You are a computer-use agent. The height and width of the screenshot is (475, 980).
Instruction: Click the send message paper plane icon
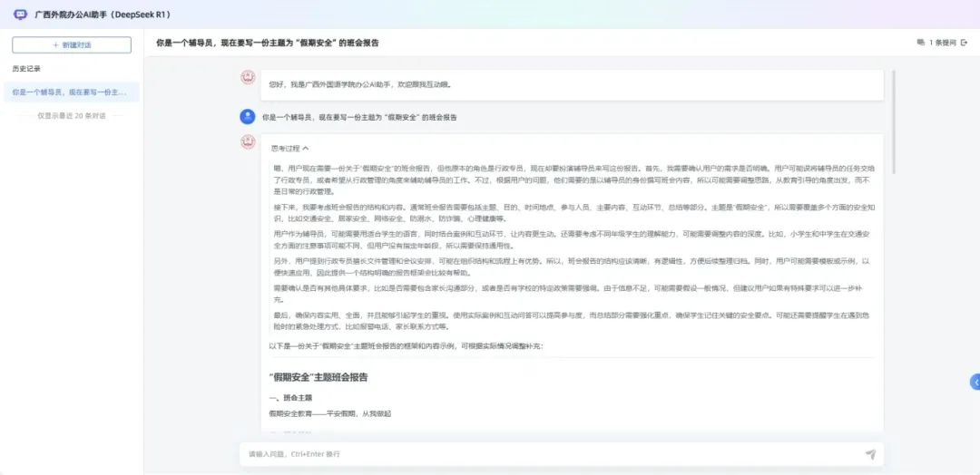(870, 454)
